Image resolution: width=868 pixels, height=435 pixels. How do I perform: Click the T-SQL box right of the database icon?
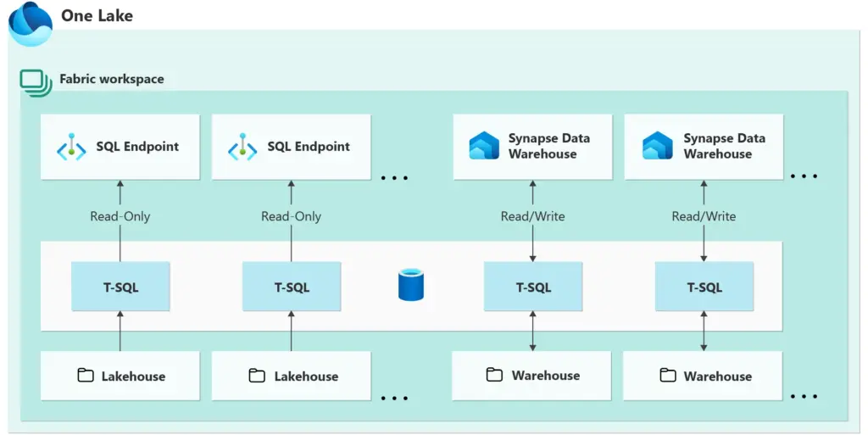click(532, 287)
